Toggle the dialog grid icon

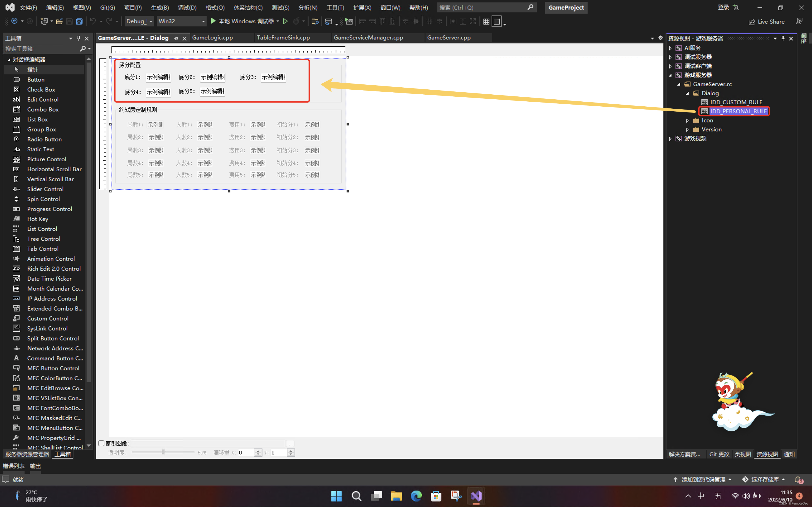[486, 22]
